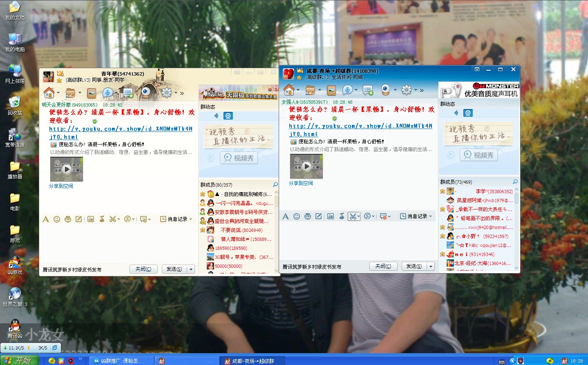Viewport: 588px width, 365px height.
Task: Switch to QQ群推广 taskbar window
Action: 120,361
